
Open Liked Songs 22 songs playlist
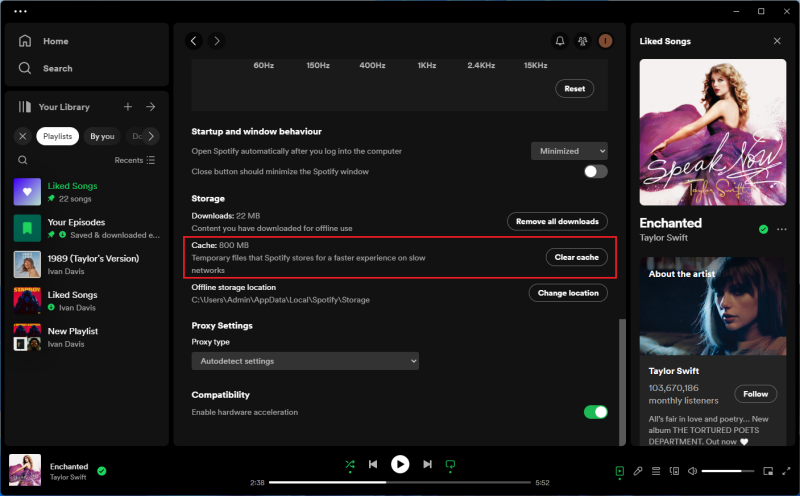[87, 192]
